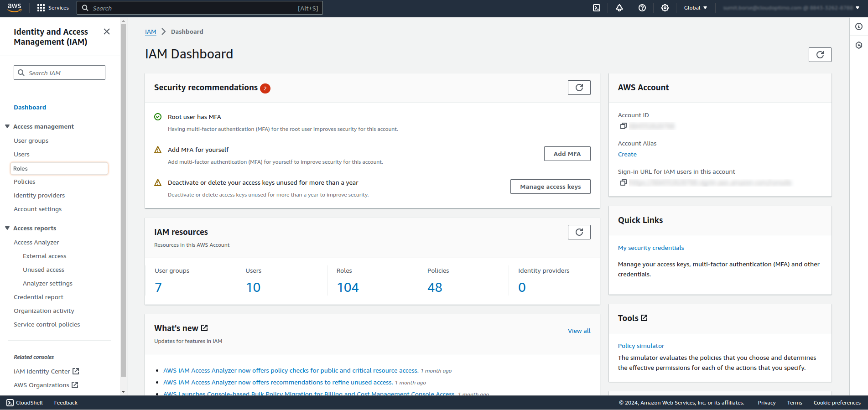
Task: Open User groups in sidebar
Action: tap(31, 140)
